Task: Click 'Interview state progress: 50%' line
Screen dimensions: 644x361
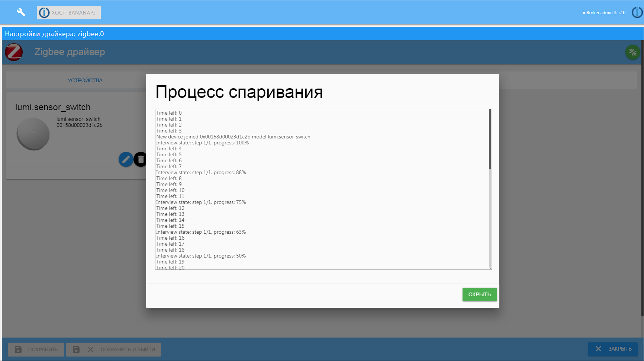Action: (201, 256)
